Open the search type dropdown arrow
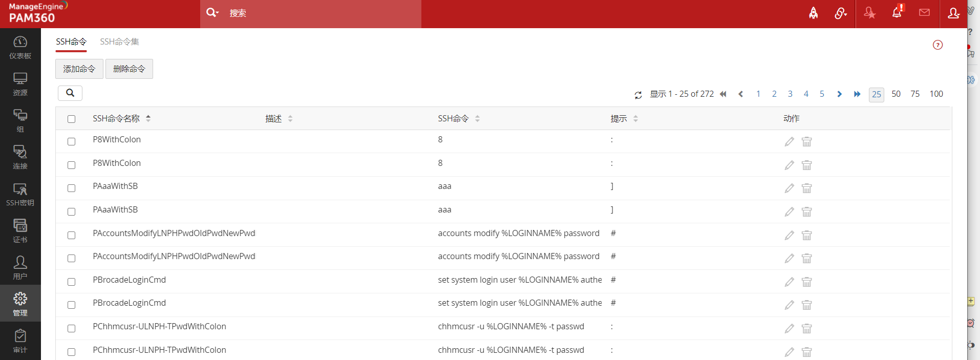Image resolution: width=980 pixels, height=360 pixels. point(217,13)
